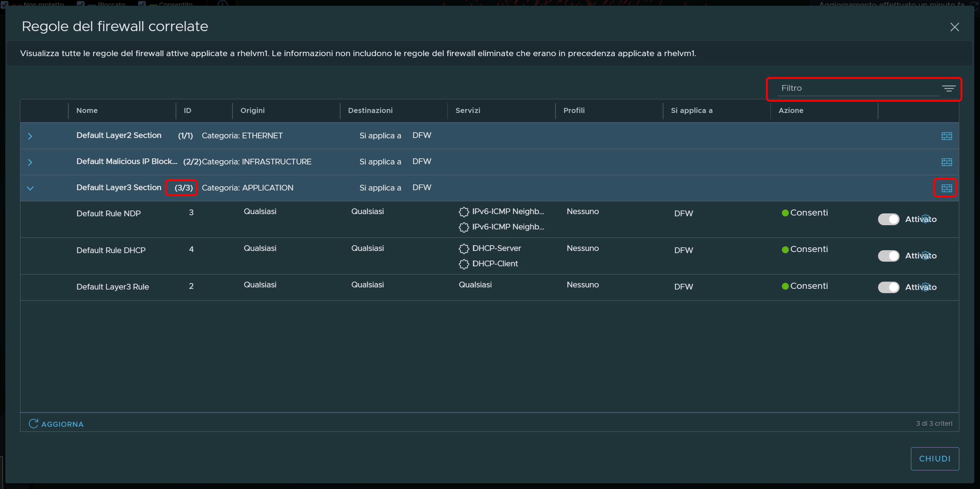This screenshot has height=489, width=980.
Task: Open firewall icon on Default Layer3 Section row
Action: (x=946, y=188)
